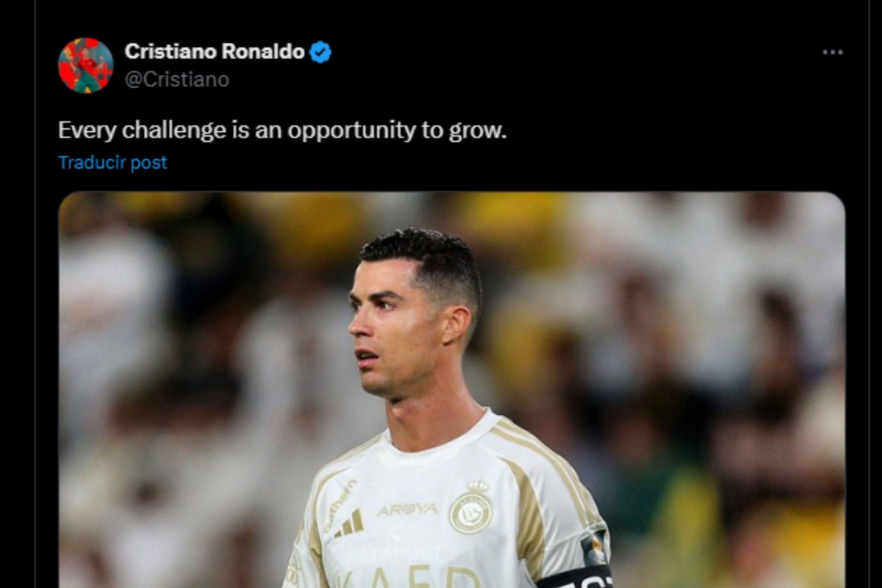The width and height of the screenshot is (882, 588).
Task: Click the blue verified badge
Action: tap(320, 52)
